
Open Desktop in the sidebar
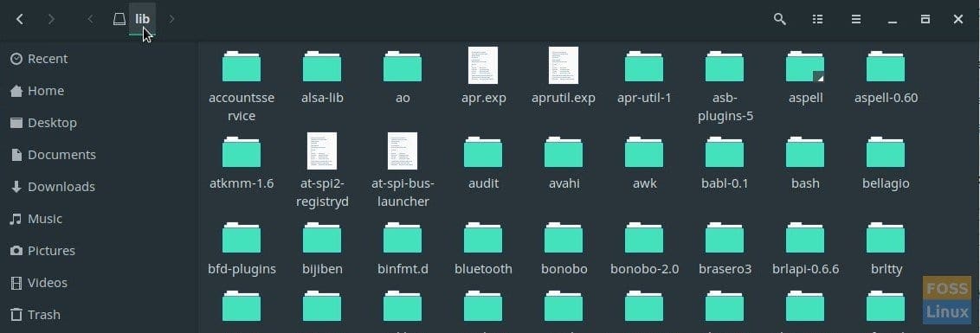[43, 123]
